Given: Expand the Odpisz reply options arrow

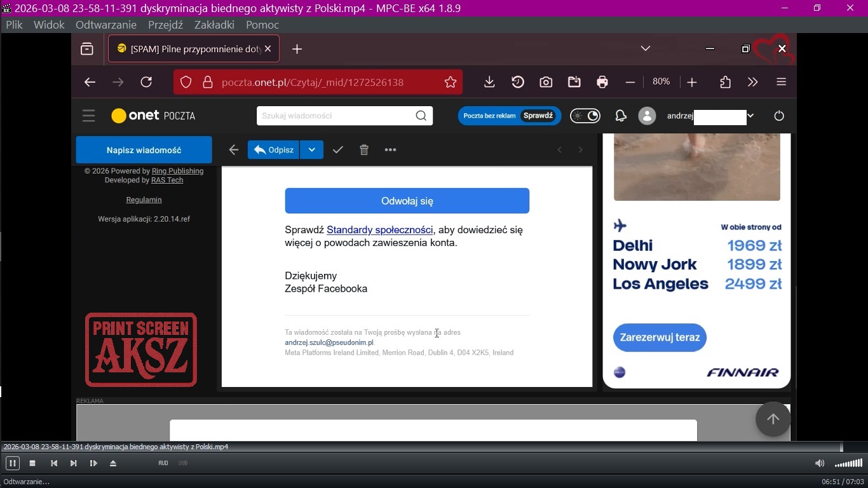Looking at the screenshot, I should (x=311, y=150).
